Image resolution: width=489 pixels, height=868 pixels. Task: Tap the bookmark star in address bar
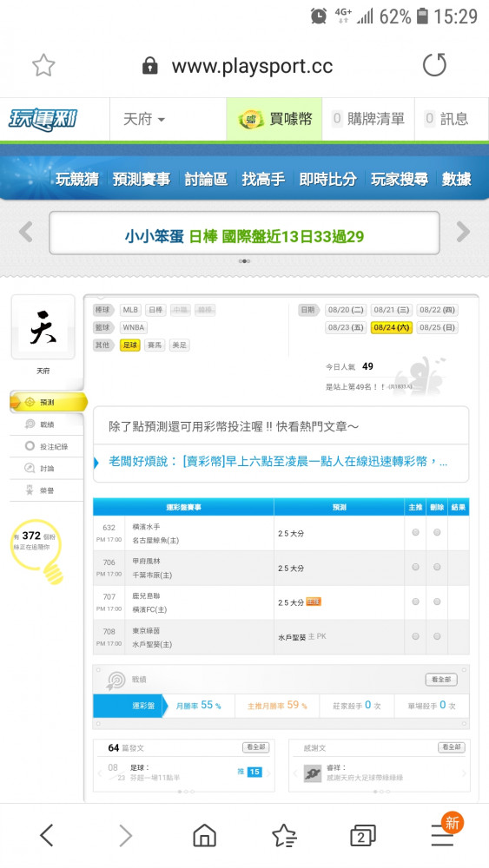(43, 66)
